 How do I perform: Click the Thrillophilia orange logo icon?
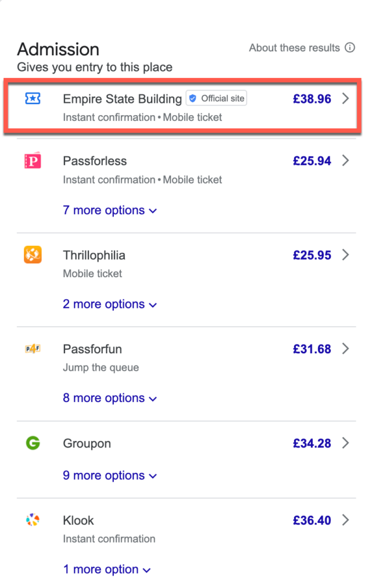click(x=33, y=255)
